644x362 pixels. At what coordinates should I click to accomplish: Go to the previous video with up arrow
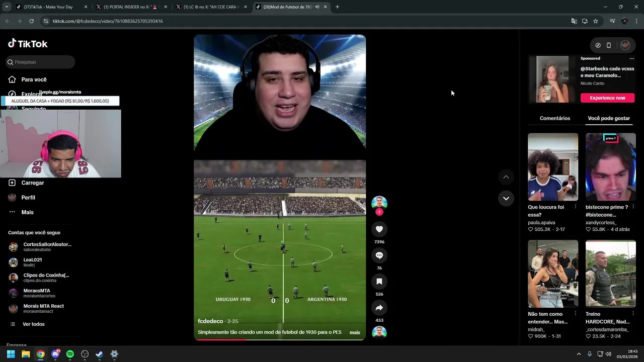pyautogui.click(x=506, y=177)
